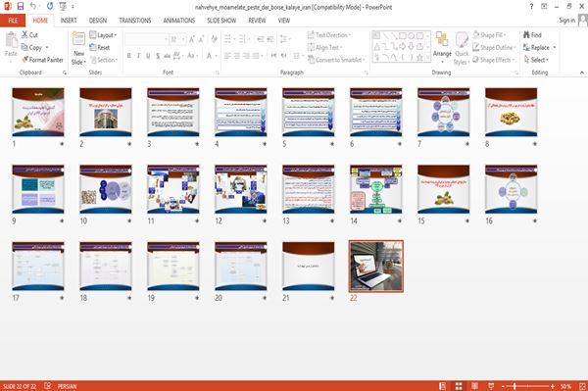Open Reading View from the status bar
588x391 pixels.
click(x=474, y=386)
